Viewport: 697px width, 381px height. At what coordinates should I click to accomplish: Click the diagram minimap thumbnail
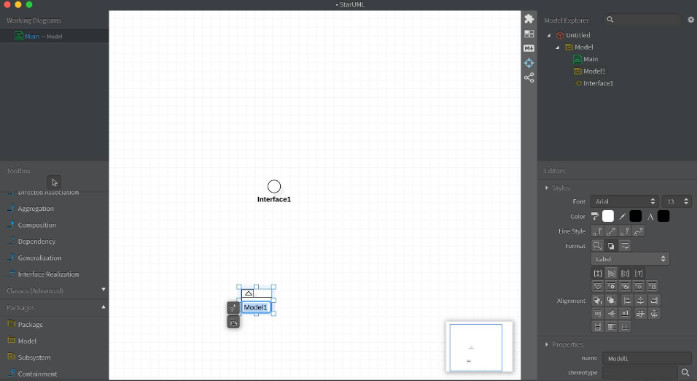click(479, 347)
